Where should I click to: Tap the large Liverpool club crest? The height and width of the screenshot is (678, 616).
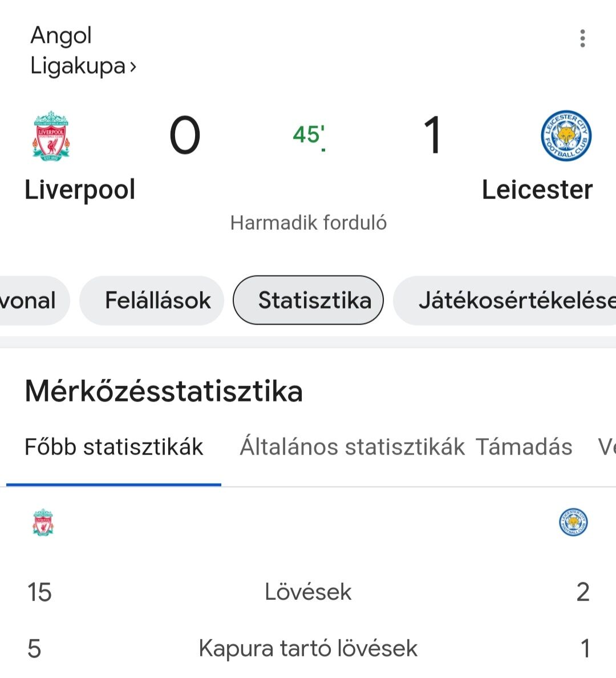click(x=51, y=136)
